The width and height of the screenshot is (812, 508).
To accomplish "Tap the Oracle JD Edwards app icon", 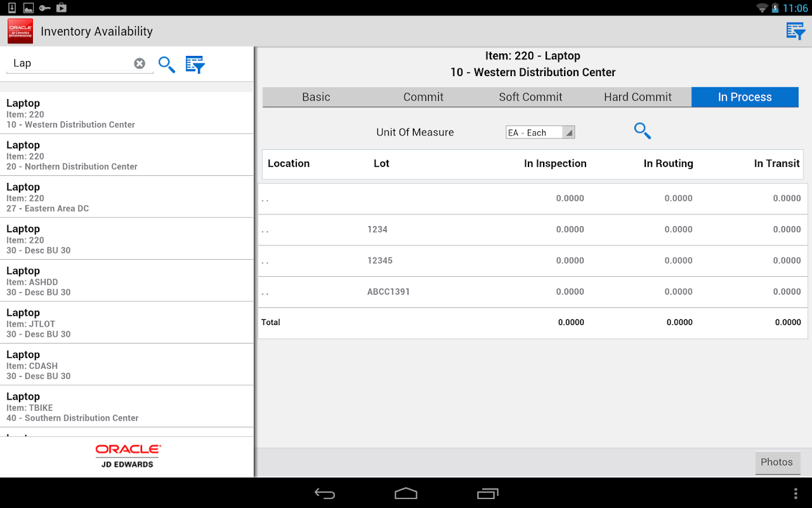I will tap(20, 31).
